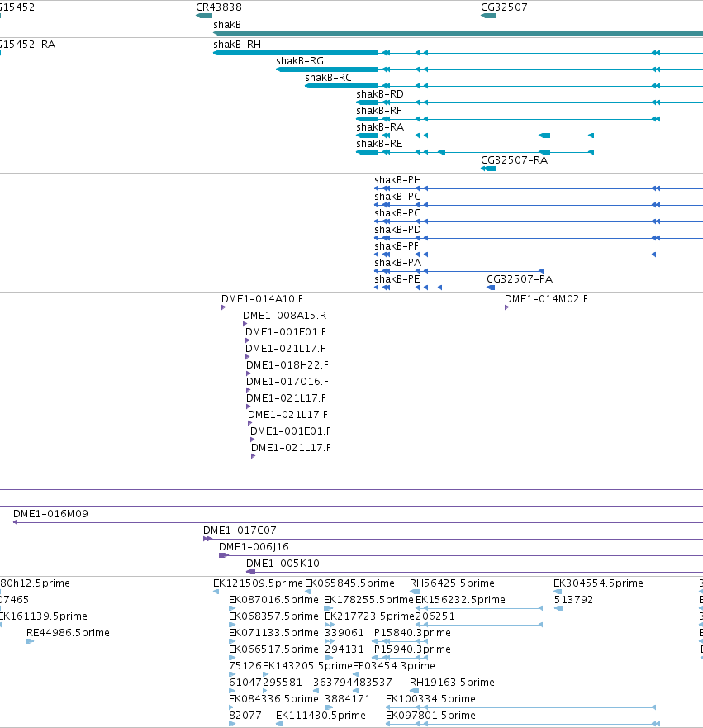This screenshot has height=728, width=703.
Task: Click the EK065845.5prime EST label
Action: click(349, 583)
